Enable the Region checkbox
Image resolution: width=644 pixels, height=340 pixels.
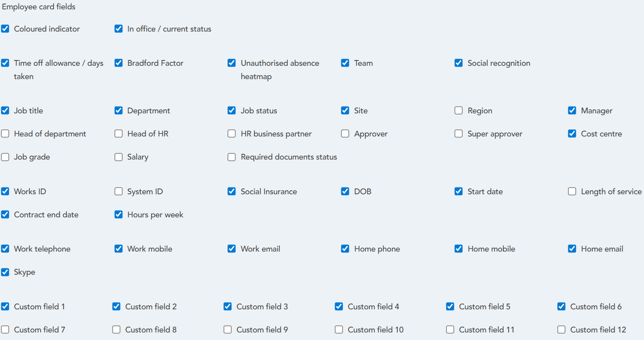coord(458,111)
